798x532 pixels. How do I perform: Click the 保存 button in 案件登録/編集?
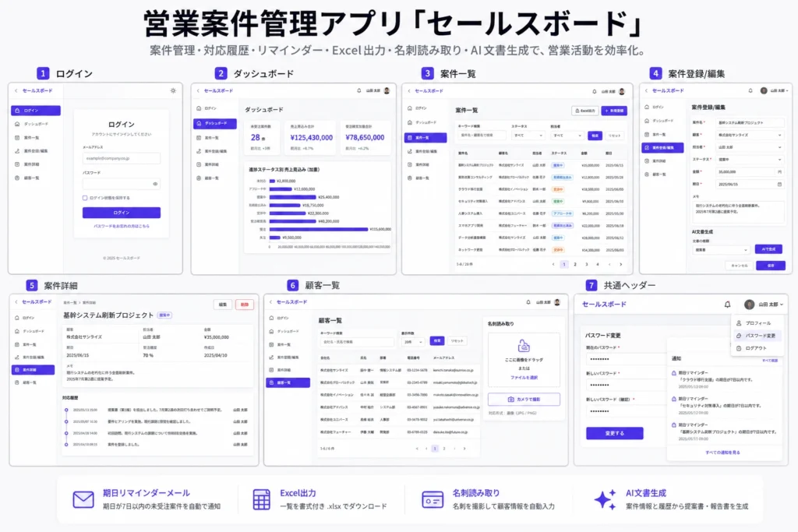(x=771, y=266)
